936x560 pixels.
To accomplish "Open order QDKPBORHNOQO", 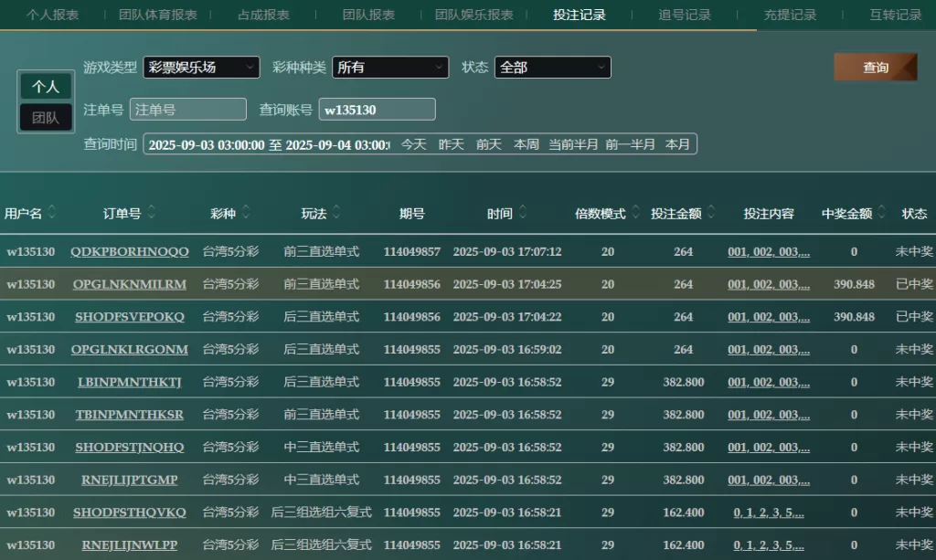I will [130, 251].
